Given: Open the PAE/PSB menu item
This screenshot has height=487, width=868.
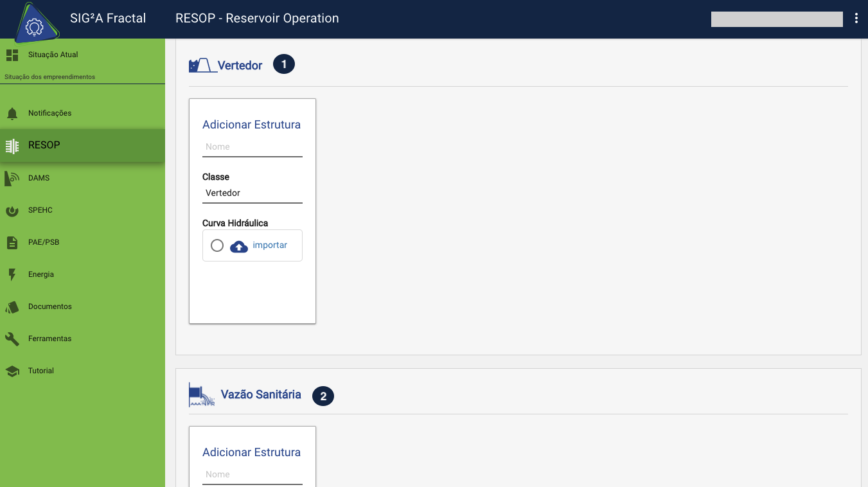Looking at the screenshot, I should [x=44, y=243].
